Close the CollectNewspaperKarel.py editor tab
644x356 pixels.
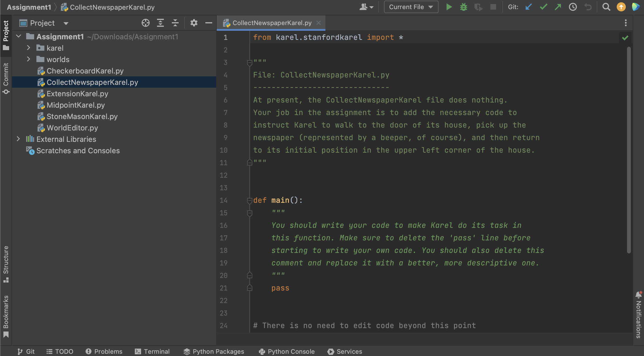(x=319, y=23)
